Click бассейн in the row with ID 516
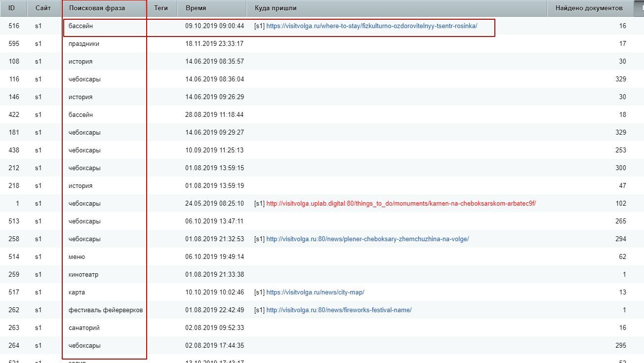 click(80, 26)
